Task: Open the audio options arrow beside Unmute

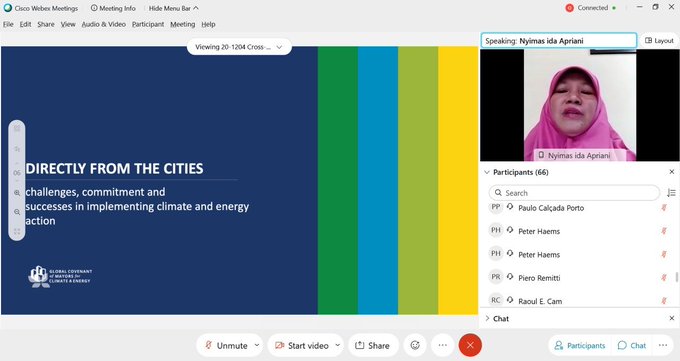Action: (x=257, y=345)
